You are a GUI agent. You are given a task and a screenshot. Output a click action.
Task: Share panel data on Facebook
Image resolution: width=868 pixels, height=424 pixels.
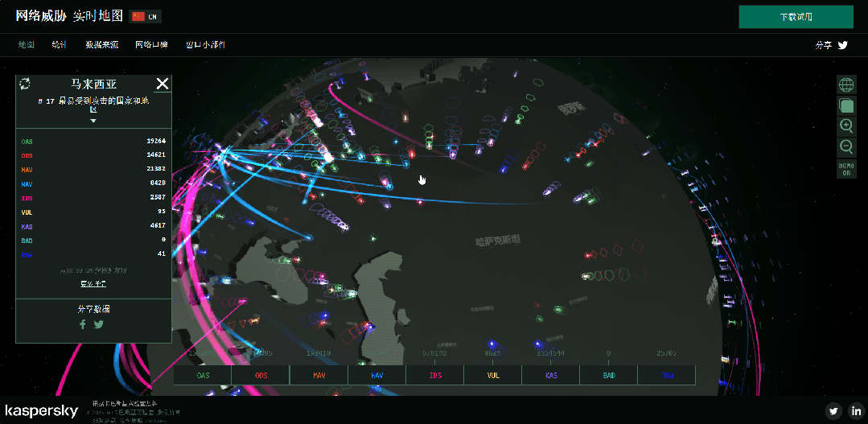coord(83,324)
